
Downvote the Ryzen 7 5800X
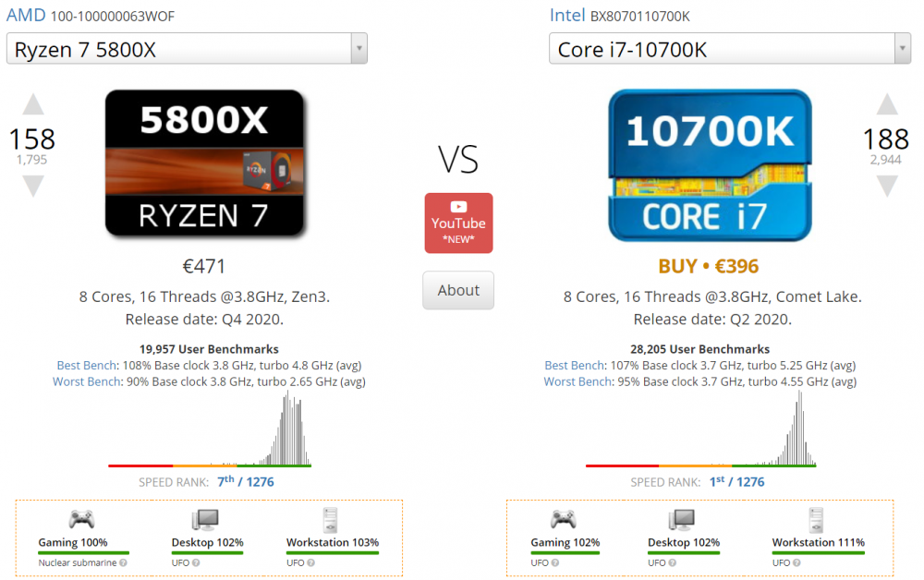coord(33,185)
